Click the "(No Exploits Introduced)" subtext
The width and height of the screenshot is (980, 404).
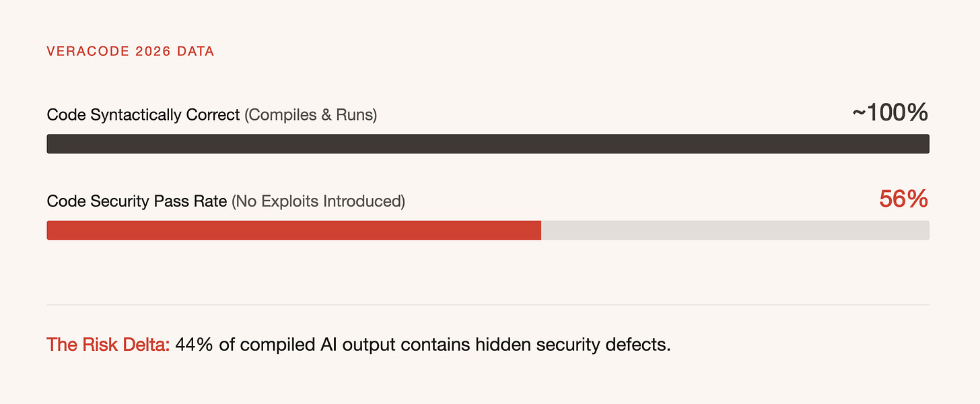pyautogui.click(x=318, y=201)
